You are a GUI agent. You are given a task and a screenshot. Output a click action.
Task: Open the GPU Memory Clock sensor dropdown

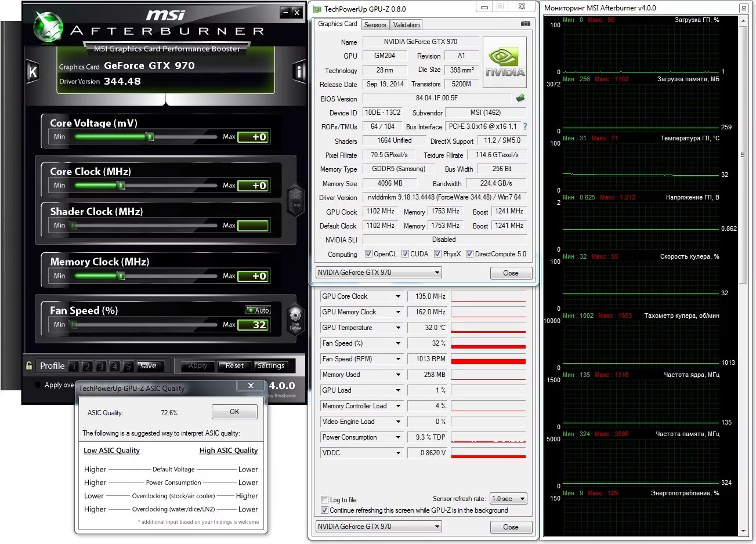pos(398,312)
